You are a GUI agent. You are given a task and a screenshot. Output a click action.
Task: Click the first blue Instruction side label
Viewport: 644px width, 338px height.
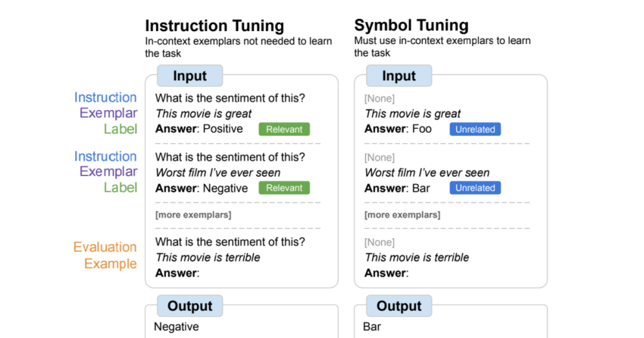coord(105,97)
